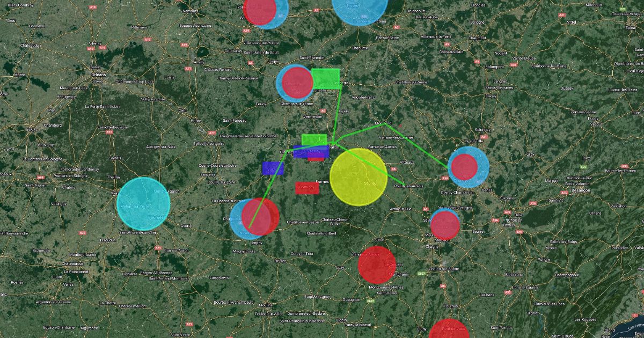Select the cyan circle over Bourges

(x=143, y=204)
